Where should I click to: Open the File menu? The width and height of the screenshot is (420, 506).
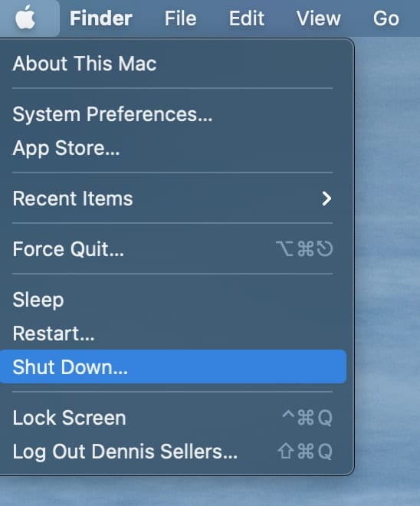tap(180, 18)
